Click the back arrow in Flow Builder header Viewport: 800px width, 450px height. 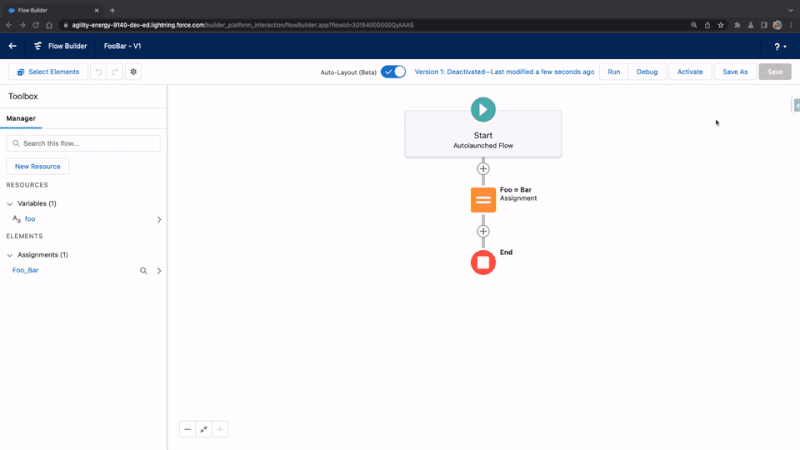[x=12, y=46]
